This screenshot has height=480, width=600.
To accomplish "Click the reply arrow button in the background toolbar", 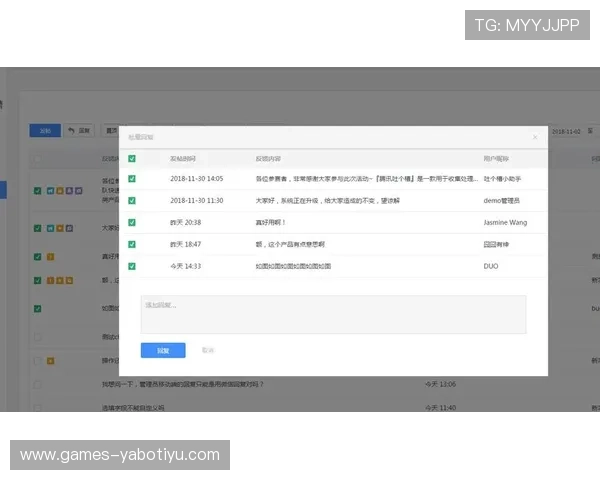I will [x=79, y=131].
